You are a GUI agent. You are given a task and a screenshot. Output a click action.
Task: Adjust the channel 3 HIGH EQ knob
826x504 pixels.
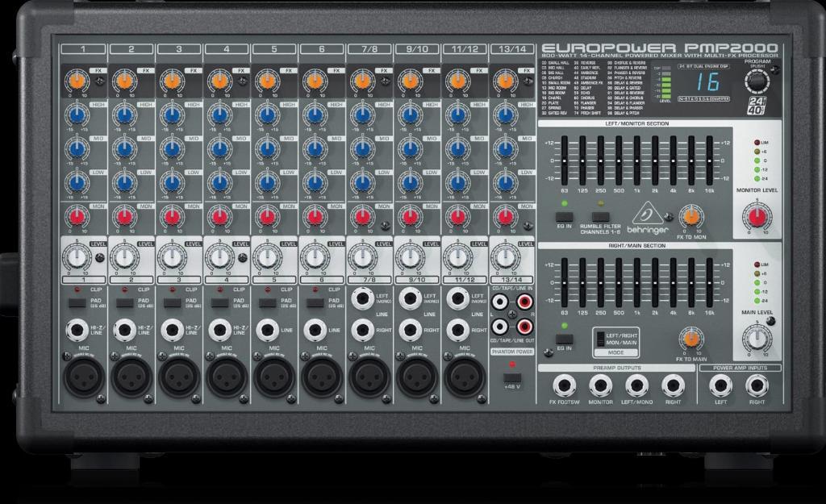click(172, 115)
